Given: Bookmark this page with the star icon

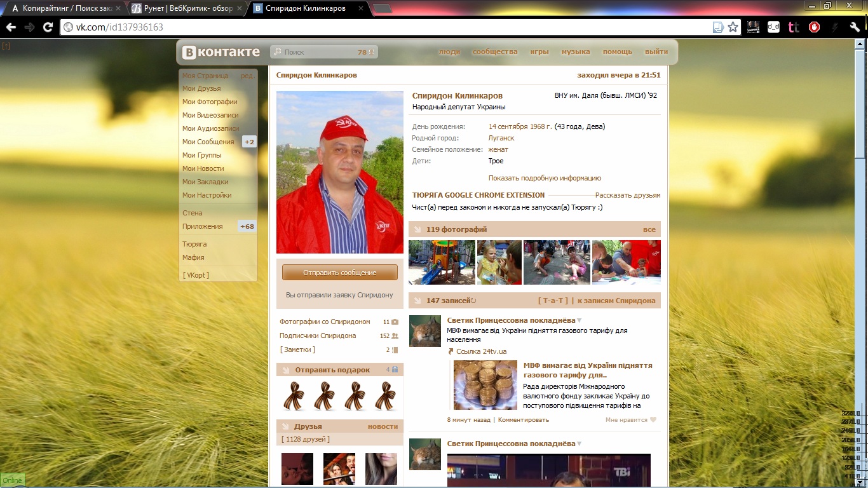Looking at the screenshot, I should pos(733,27).
